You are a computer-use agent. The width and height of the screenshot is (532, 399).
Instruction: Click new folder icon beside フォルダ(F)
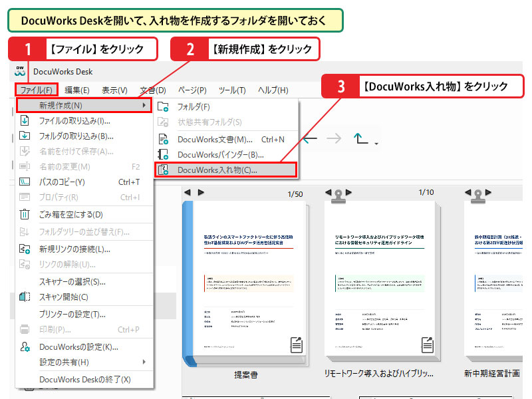click(163, 106)
